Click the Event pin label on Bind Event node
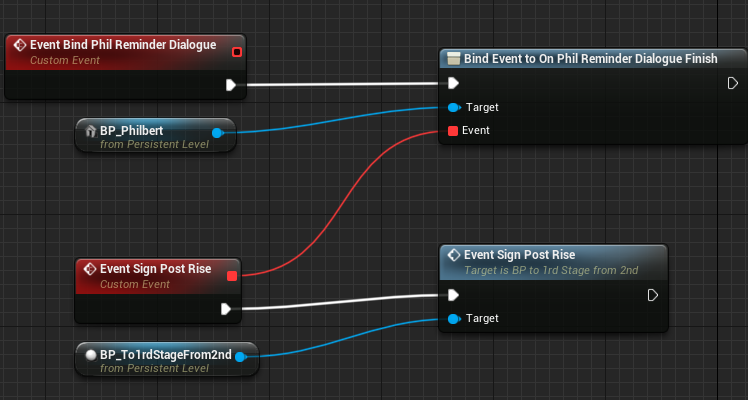Viewport: 748px width, 400px height. tap(476, 131)
